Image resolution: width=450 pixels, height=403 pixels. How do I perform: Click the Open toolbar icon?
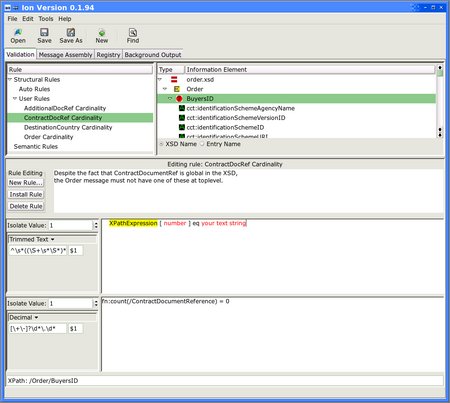[x=18, y=33]
